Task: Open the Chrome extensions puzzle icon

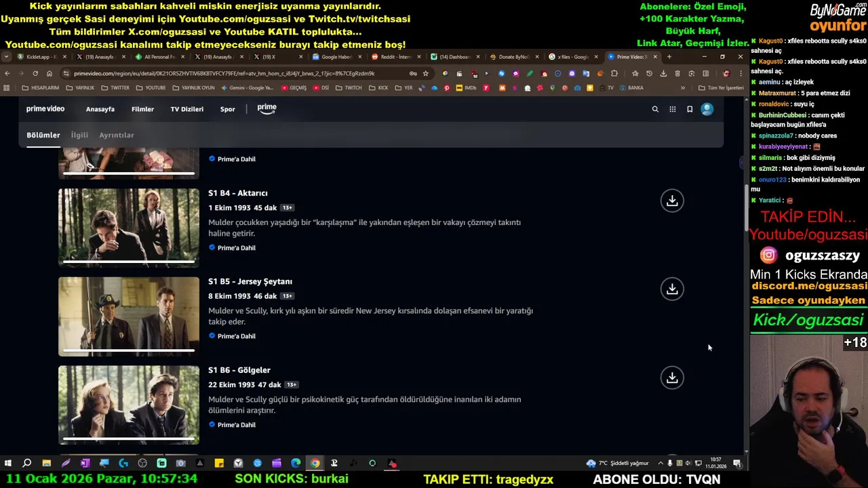Action: coord(614,73)
